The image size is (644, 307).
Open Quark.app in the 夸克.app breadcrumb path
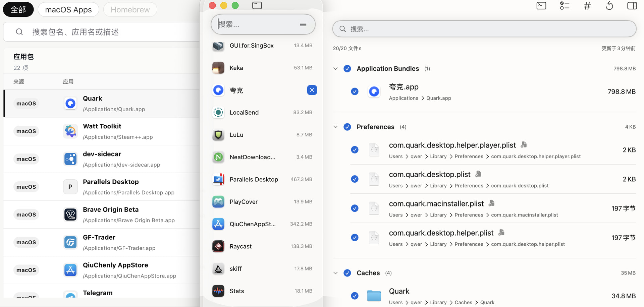point(439,98)
